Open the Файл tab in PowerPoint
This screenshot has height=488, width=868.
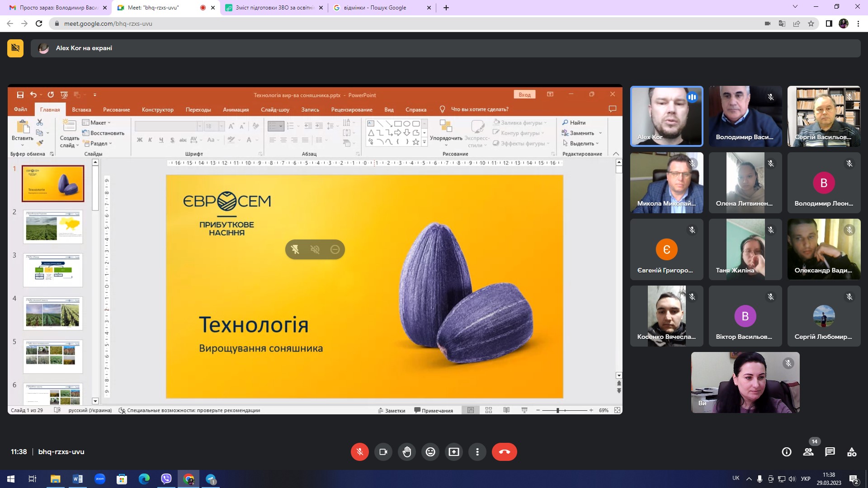click(20, 109)
